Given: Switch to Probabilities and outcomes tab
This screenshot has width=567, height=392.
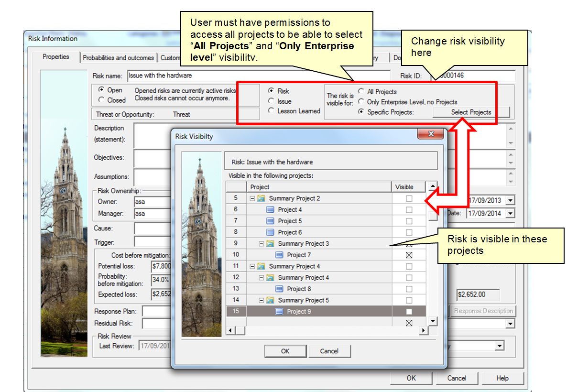Looking at the screenshot, I should tap(118, 58).
